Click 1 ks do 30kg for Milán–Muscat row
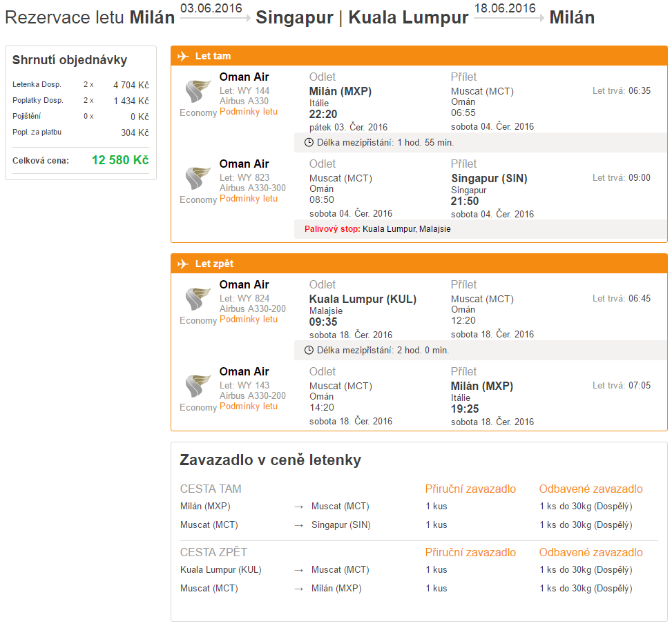Viewport: 672px width, 628px height. 586,507
